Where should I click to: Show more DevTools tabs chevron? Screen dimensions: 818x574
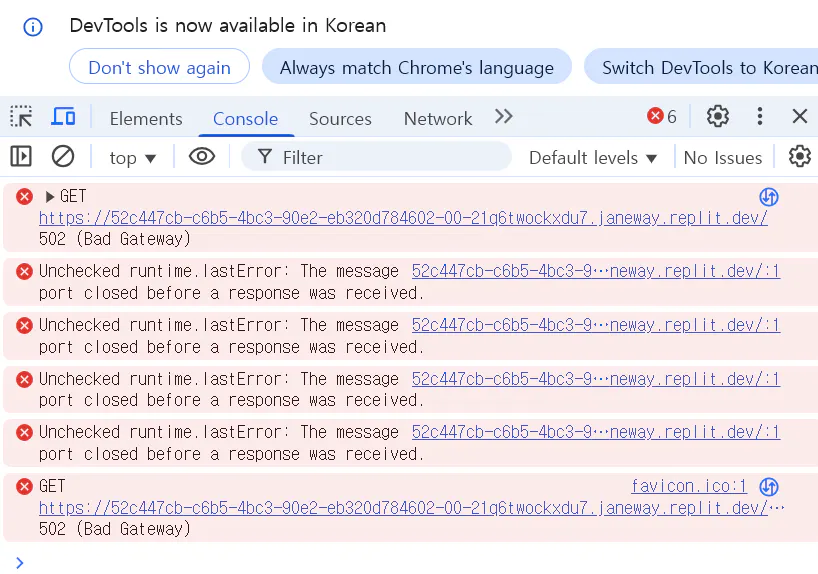click(x=503, y=116)
